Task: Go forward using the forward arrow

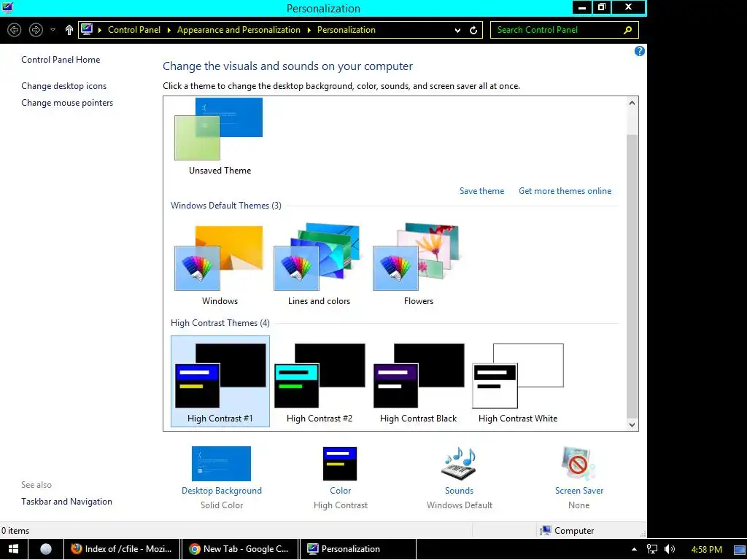Action: click(x=36, y=30)
